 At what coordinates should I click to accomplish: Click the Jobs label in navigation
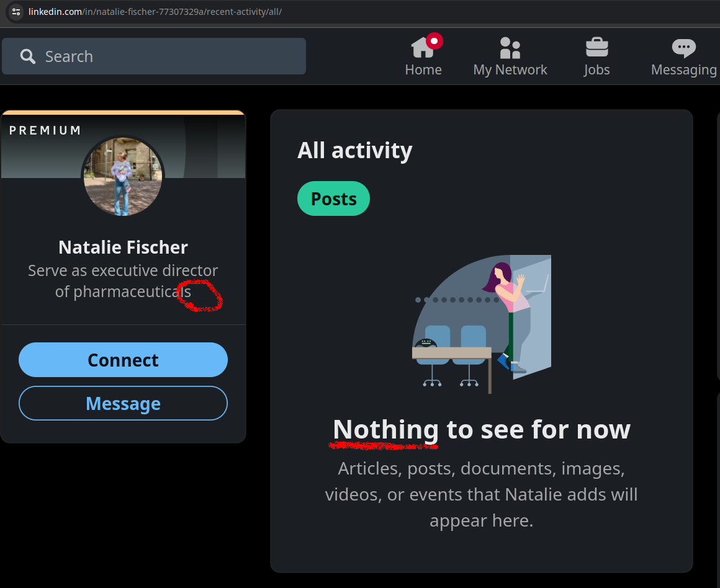tap(597, 69)
